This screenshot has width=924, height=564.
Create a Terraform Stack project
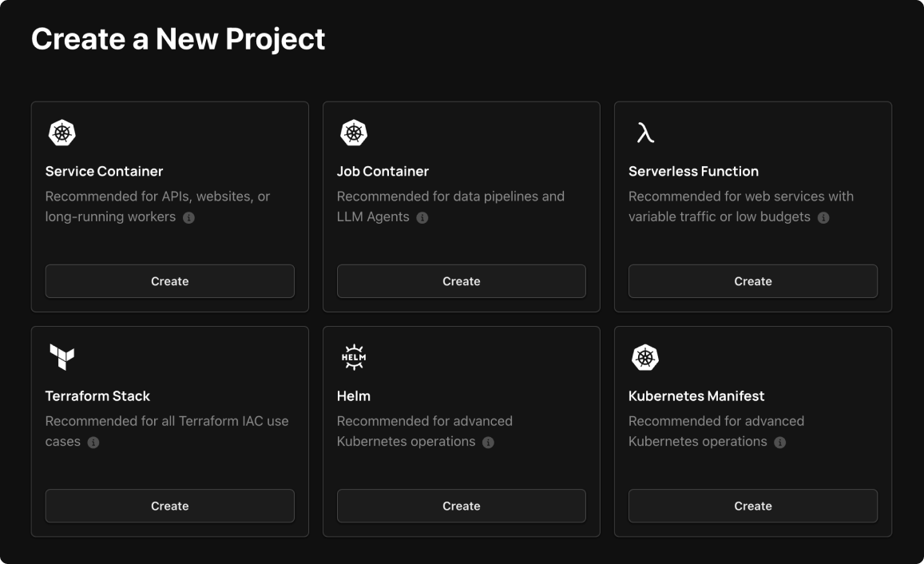tap(169, 506)
